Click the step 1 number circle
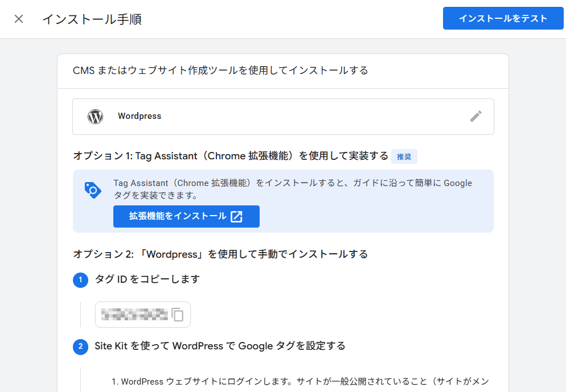Image resolution: width=566 pixels, height=392 pixels. click(x=81, y=280)
